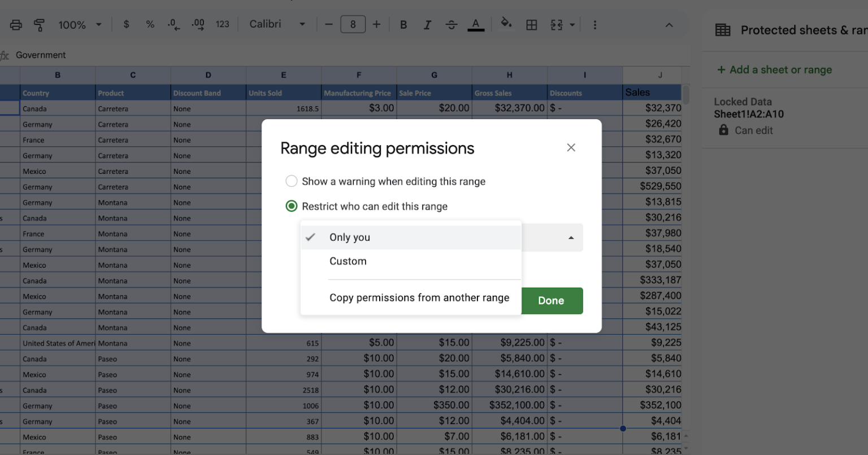Apply bold formatting
The width and height of the screenshot is (868, 455).
click(403, 24)
